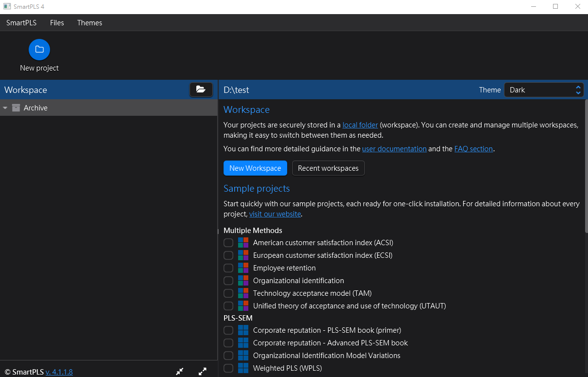Close the SmartPLS 4 window
Image resolution: width=588 pixels, height=377 pixels.
pyautogui.click(x=577, y=7)
